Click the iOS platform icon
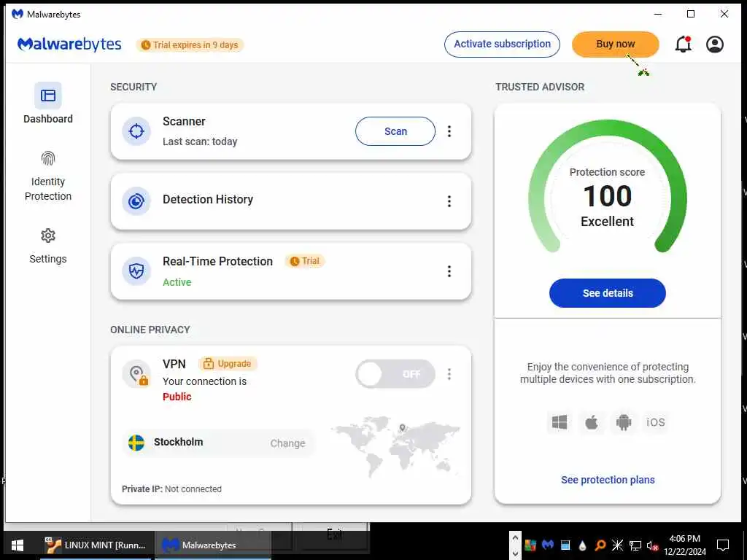 click(656, 422)
